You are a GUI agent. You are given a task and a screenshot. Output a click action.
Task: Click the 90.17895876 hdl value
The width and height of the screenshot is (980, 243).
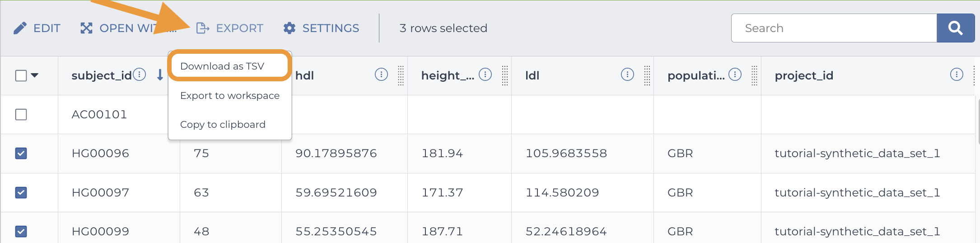(336, 153)
